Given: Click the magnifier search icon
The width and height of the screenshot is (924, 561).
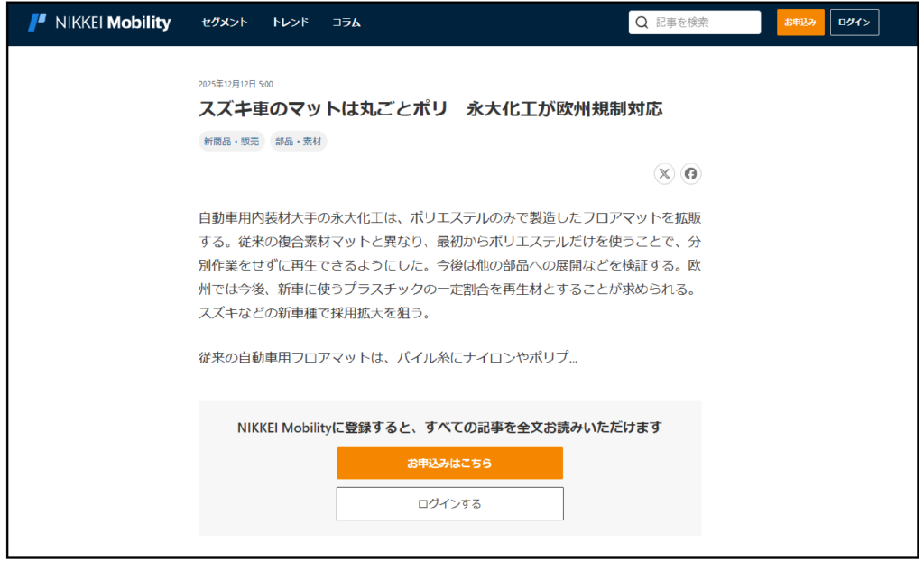Looking at the screenshot, I should tap(642, 23).
